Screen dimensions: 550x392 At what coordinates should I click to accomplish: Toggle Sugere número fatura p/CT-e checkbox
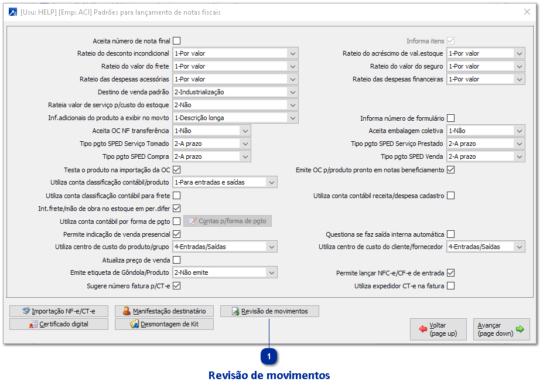pos(177,286)
